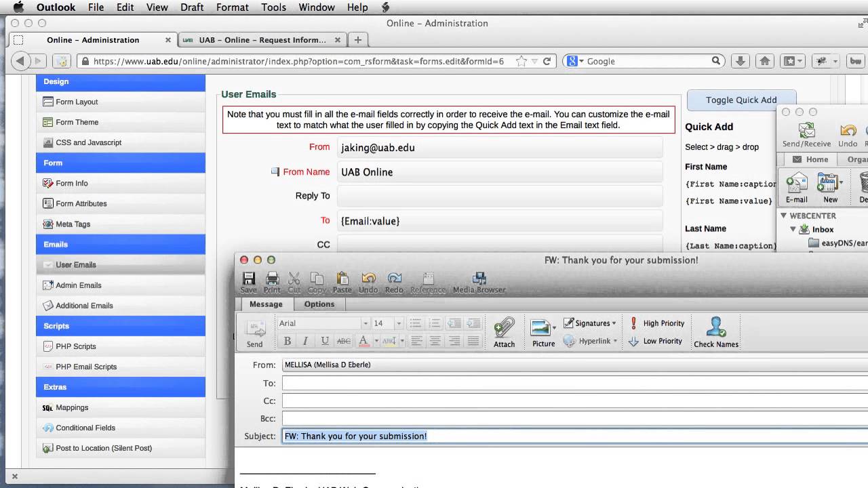Open Admin Emails in sidebar
Image resolution: width=868 pixels, height=488 pixels.
click(x=121, y=285)
